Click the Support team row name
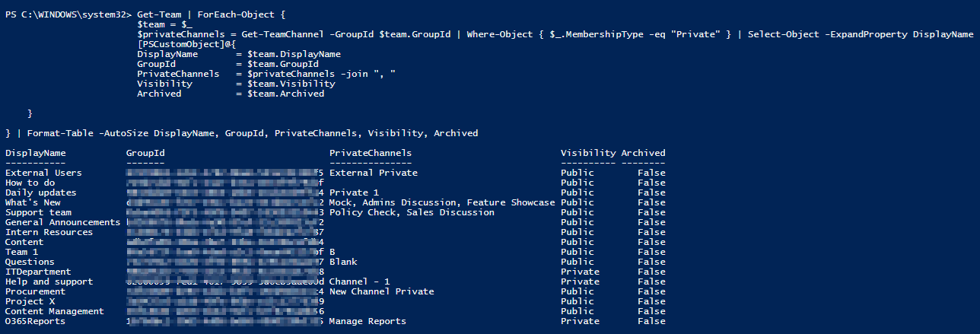The image size is (980, 334). (x=38, y=212)
